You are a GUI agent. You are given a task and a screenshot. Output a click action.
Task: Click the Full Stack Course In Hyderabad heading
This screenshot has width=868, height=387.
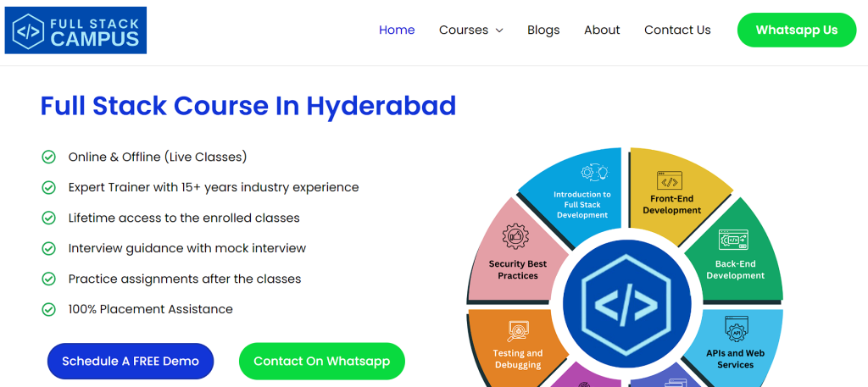[248, 106]
